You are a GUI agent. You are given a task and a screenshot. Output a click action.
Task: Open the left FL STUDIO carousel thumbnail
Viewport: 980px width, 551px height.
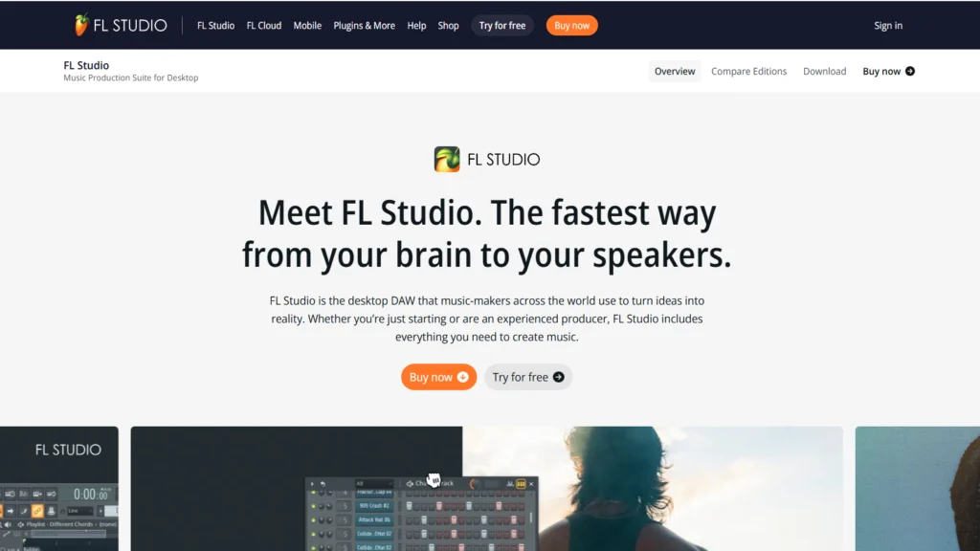click(58, 489)
